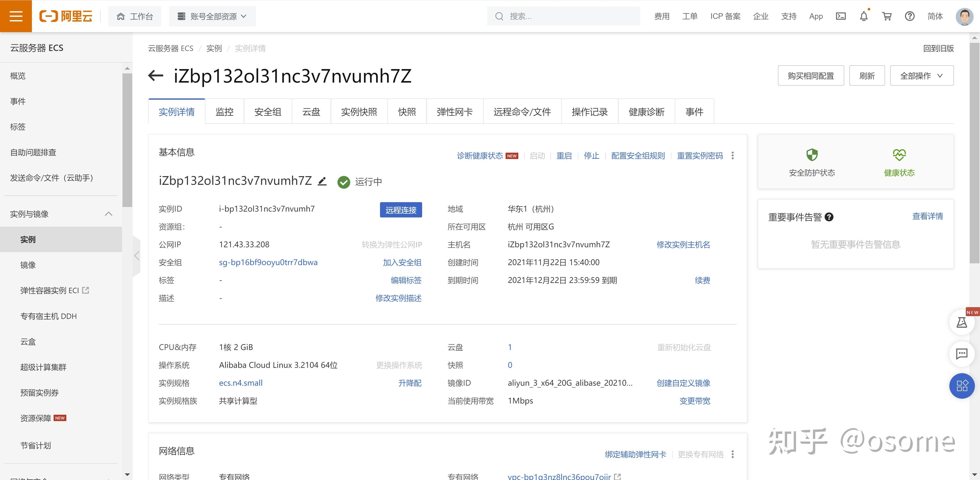Switch to the 监控 tab
This screenshot has width=980, height=480.
(x=225, y=112)
